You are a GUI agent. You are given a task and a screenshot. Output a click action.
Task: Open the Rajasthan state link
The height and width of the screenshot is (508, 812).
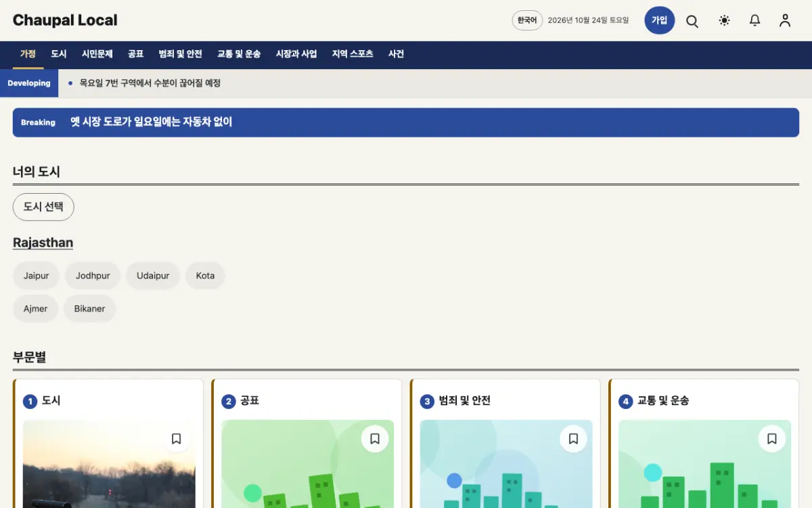pos(43,242)
